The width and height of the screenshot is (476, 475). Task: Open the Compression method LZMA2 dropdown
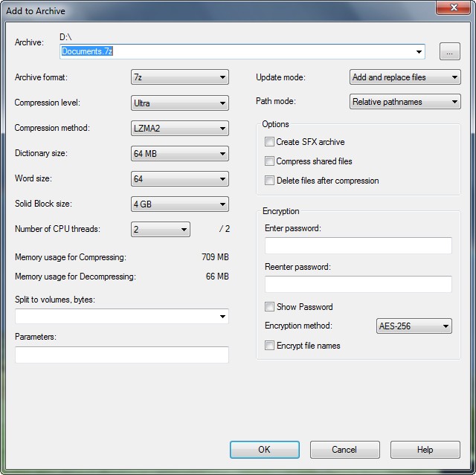point(180,128)
